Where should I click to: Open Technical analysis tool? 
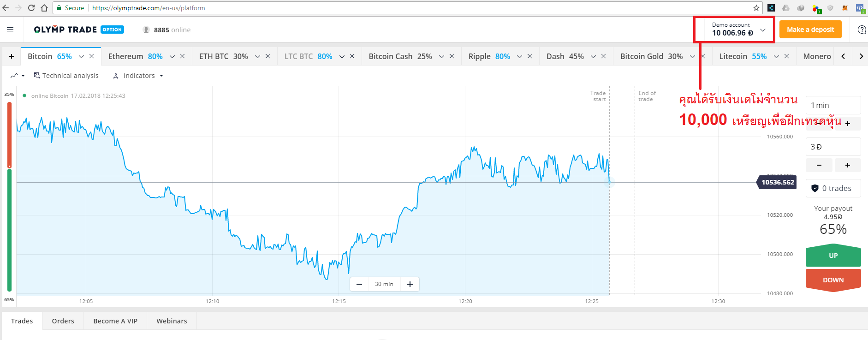(x=66, y=76)
